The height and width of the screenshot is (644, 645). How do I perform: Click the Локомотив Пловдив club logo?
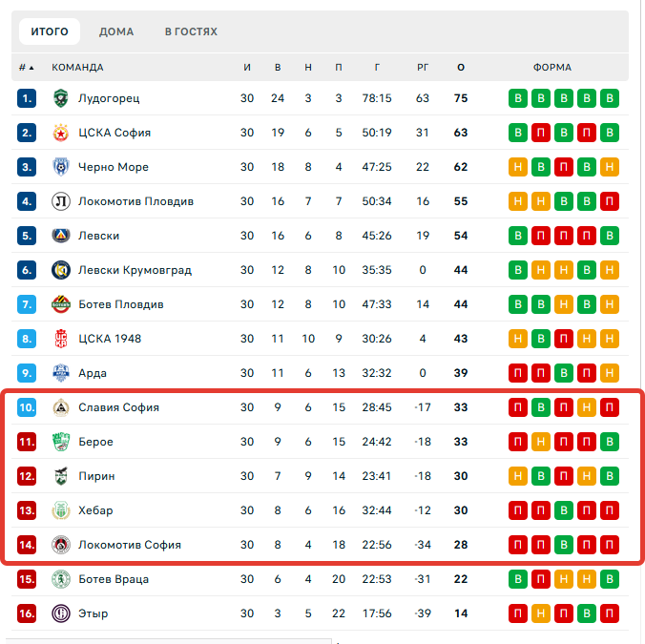tap(60, 201)
